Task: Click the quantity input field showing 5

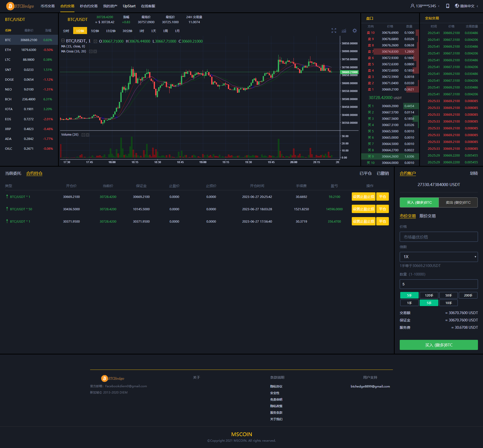Action: (x=439, y=284)
